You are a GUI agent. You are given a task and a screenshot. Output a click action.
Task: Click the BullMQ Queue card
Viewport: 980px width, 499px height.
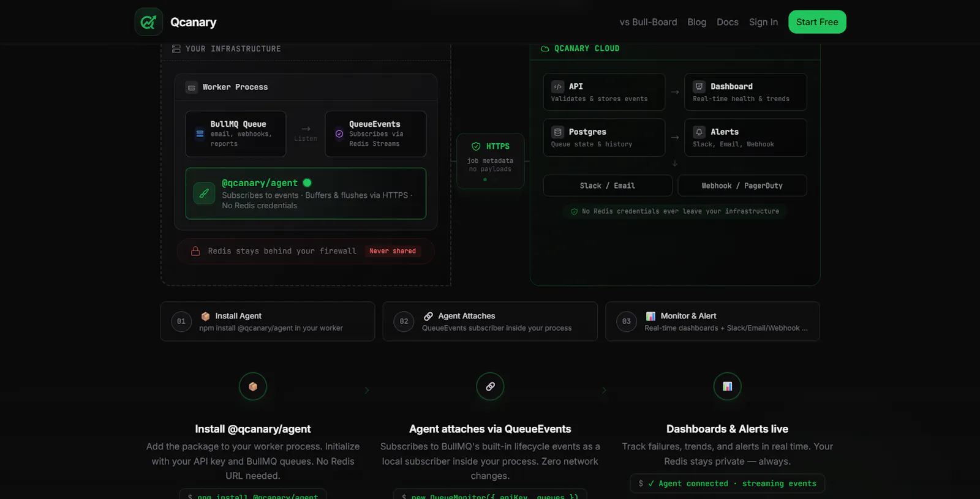coord(236,134)
